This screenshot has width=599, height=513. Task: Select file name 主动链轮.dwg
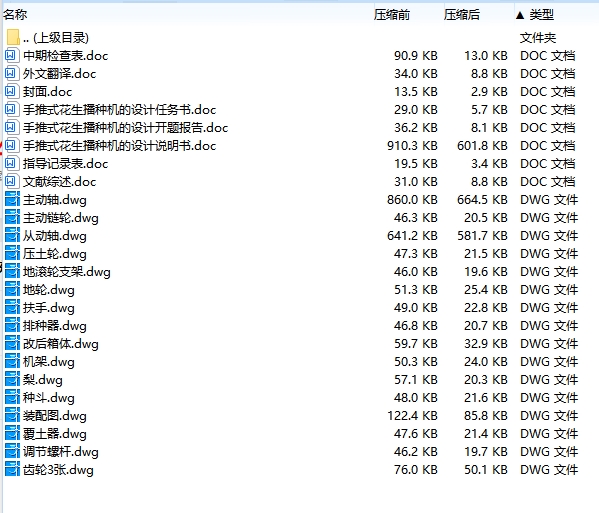[x=61, y=218]
